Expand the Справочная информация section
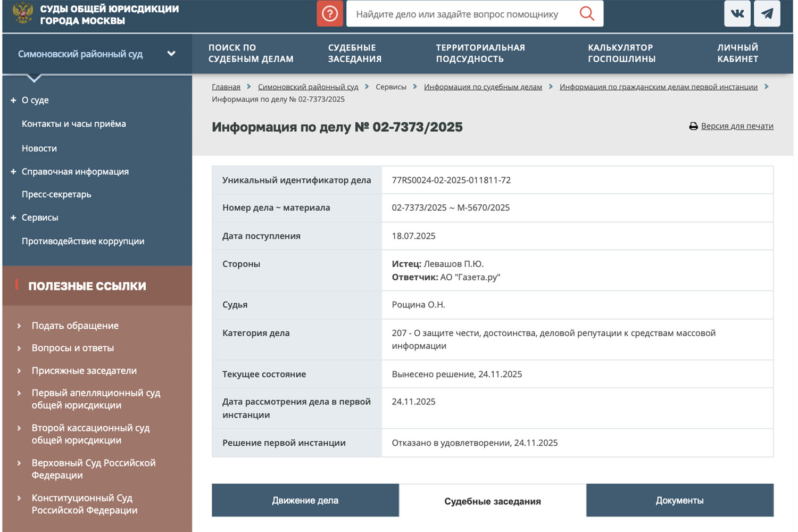The width and height of the screenshot is (798, 532). tap(13, 172)
